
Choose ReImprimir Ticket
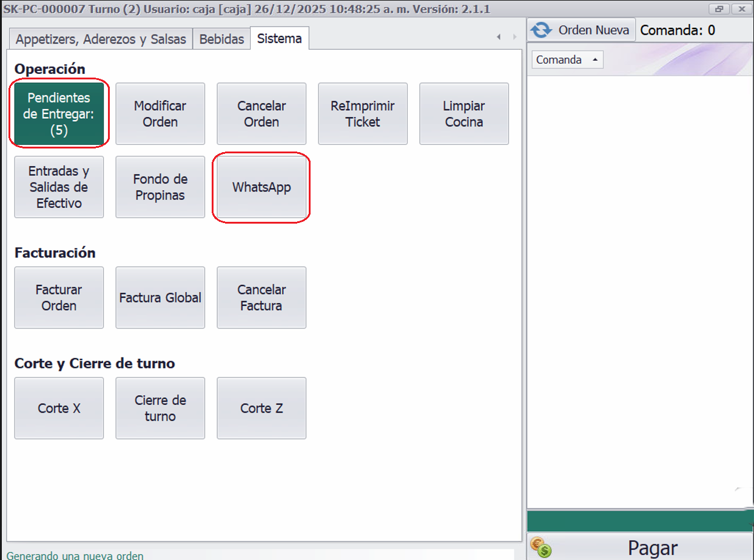coord(363,114)
